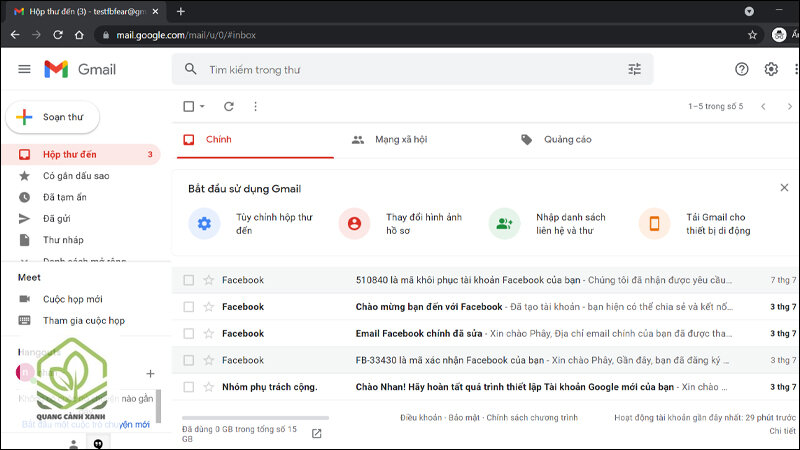Screen dimensions: 800x450
Task: Reload the browser page
Action: tap(58, 35)
